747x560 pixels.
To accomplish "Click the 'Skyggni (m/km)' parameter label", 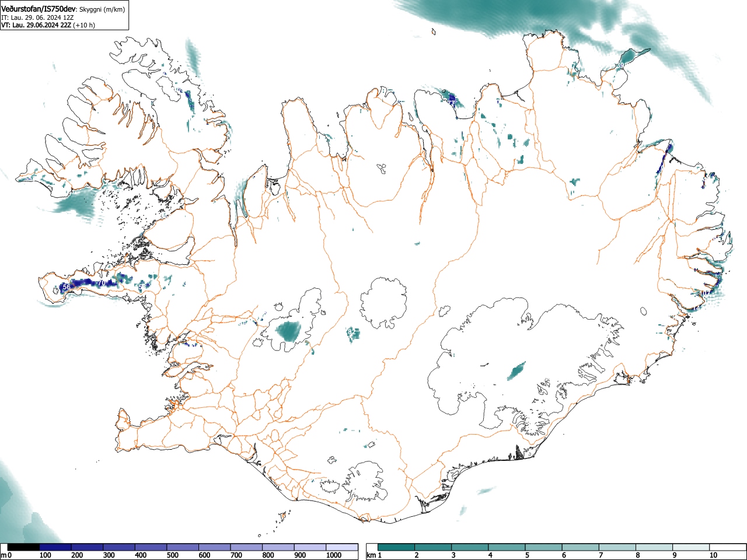I will (x=102, y=10).
